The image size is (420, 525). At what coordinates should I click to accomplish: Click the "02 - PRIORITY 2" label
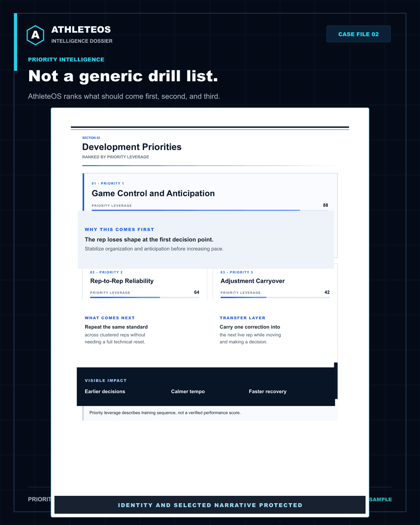(x=106, y=273)
